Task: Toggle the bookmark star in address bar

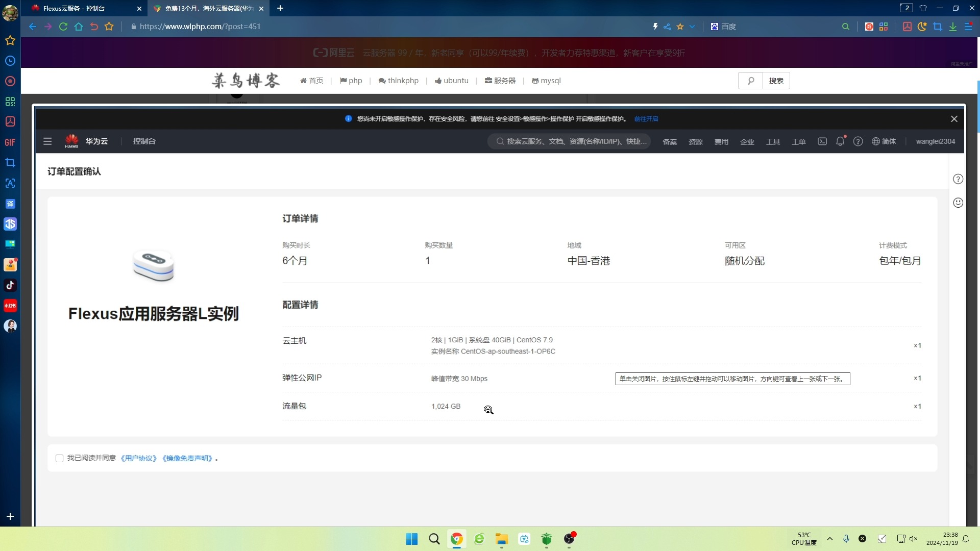Action: click(x=681, y=27)
